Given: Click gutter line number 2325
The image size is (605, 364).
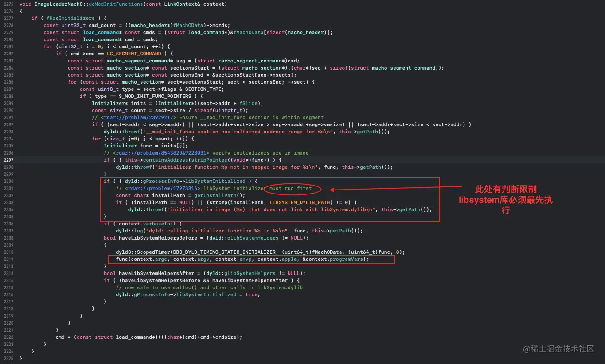Looking at the screenshot, I should click(8, 358).
